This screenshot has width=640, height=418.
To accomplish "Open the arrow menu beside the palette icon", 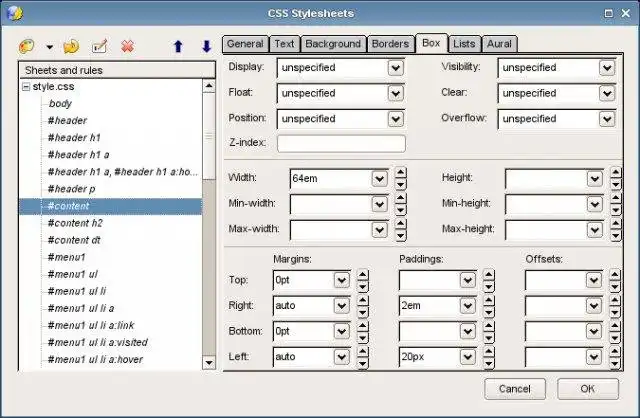I will point(49,47).
